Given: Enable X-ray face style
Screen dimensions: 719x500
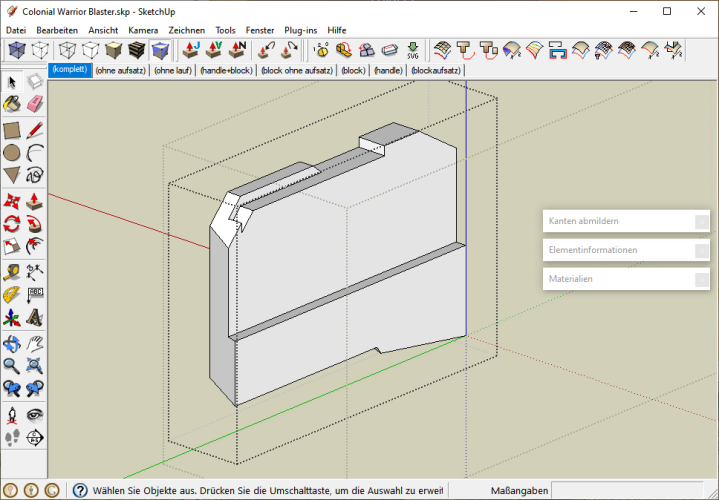Looking at the screenshot, I should pyautogui.click(x=17, y=50).
